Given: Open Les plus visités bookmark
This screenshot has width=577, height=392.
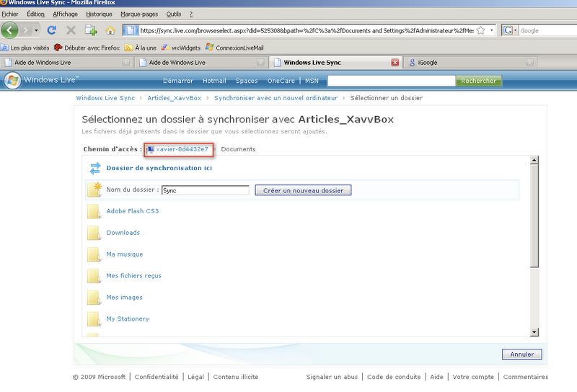Looking at the screenshot, I should click(x=25, y=48).
